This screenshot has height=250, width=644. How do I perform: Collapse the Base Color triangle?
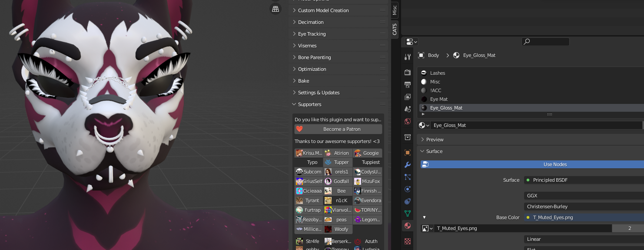(425, 217)
